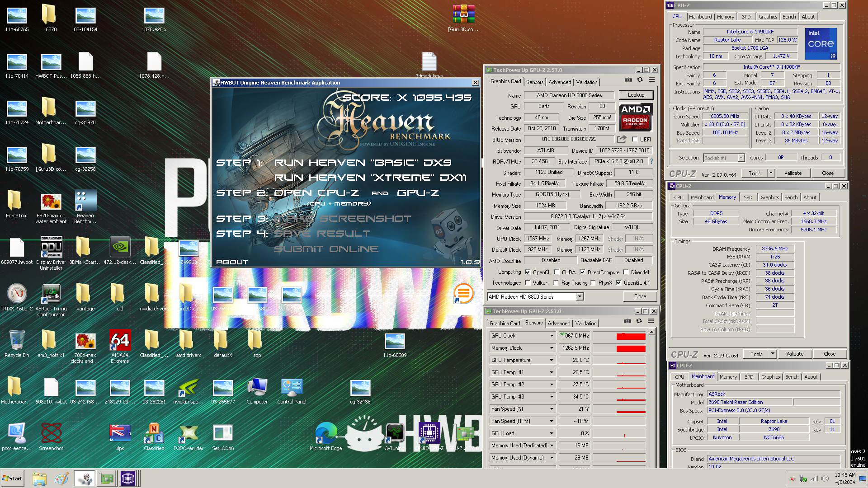Image resolution: width=868 pixels, height=488 pixels.
Task: Expand GPU Load sensor dropdown
Action: pos(552,433)
